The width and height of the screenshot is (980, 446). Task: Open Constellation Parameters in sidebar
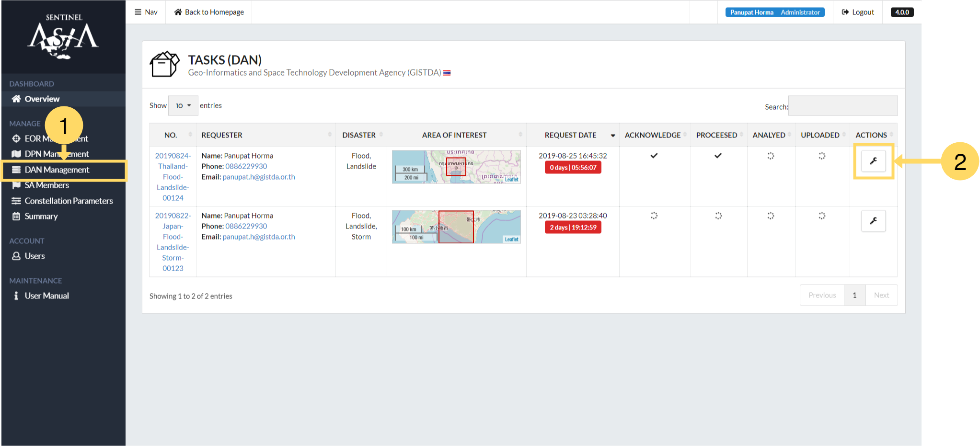(69, 201)
